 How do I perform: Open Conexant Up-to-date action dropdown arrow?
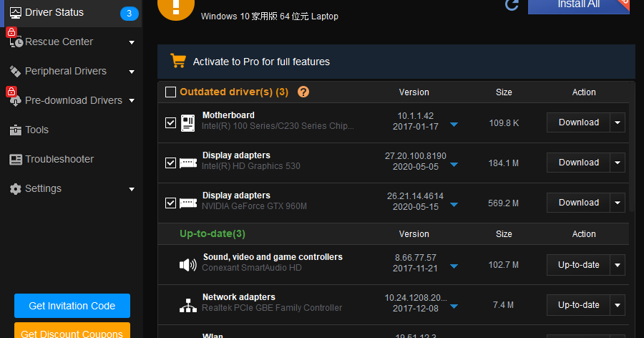click(x=618, y=265)
